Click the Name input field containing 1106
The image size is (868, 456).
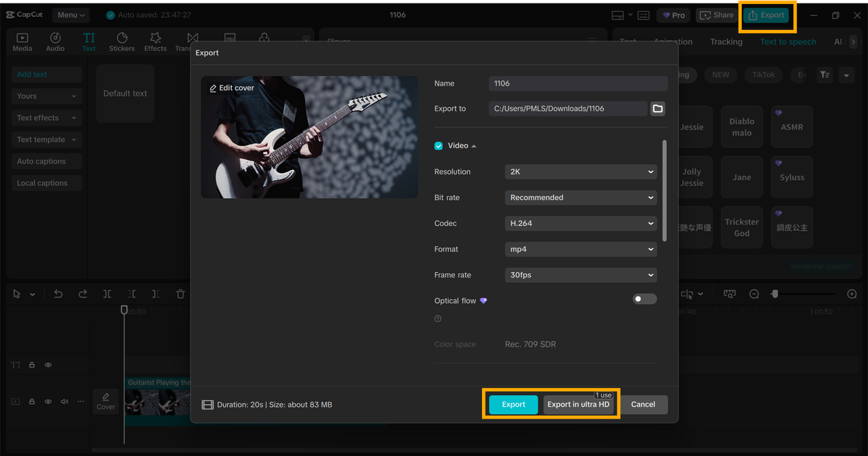coord(578,83)
